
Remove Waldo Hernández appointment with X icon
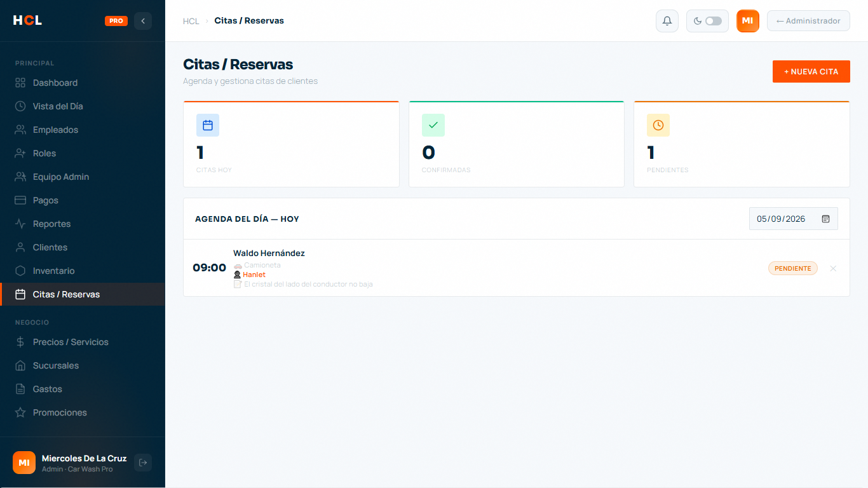pyautogui.click(x=833, y=269)
